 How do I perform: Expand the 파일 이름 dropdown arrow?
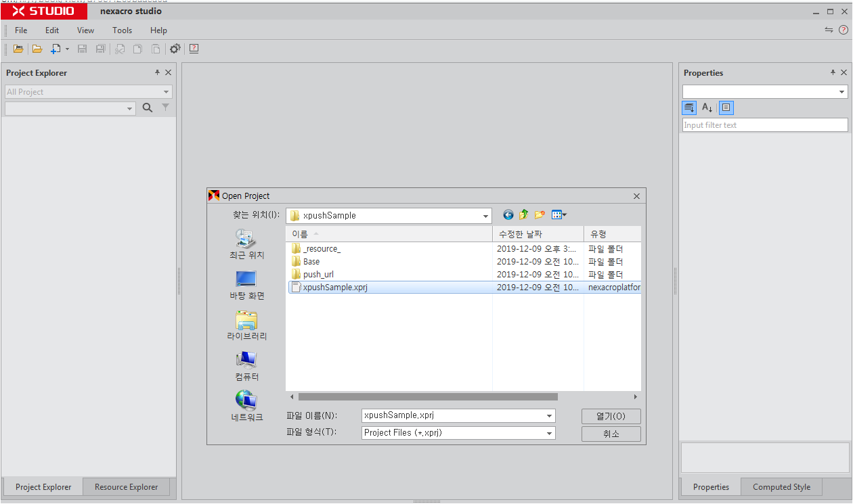550,416
